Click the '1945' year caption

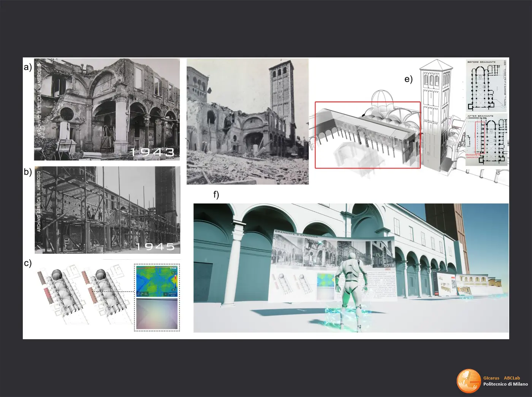click(155, 247)
